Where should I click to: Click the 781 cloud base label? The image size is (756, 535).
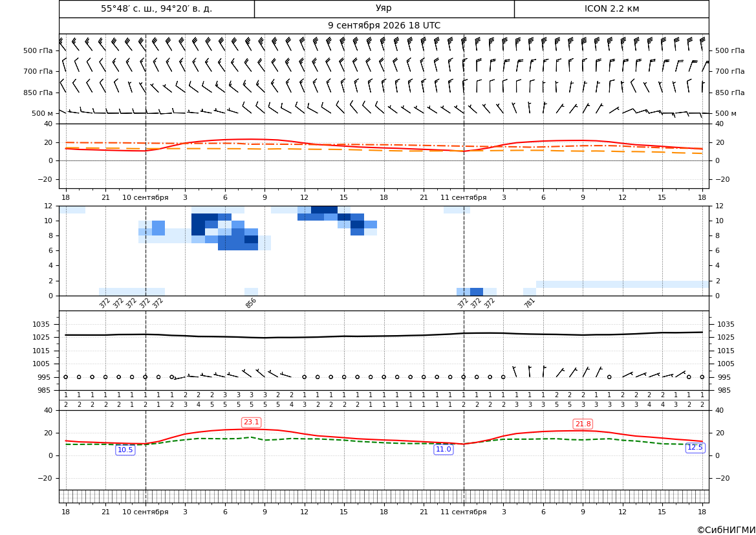click(x=530, y=303)
